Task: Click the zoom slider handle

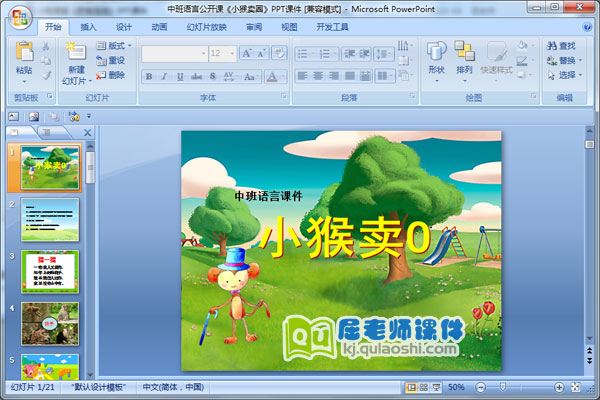Action: click(x=503, y=387)
